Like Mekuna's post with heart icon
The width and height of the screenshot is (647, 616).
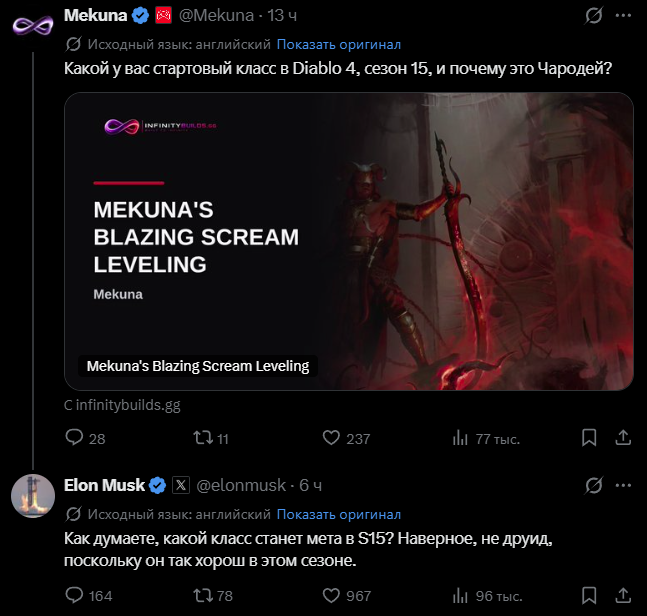[331, 438]
